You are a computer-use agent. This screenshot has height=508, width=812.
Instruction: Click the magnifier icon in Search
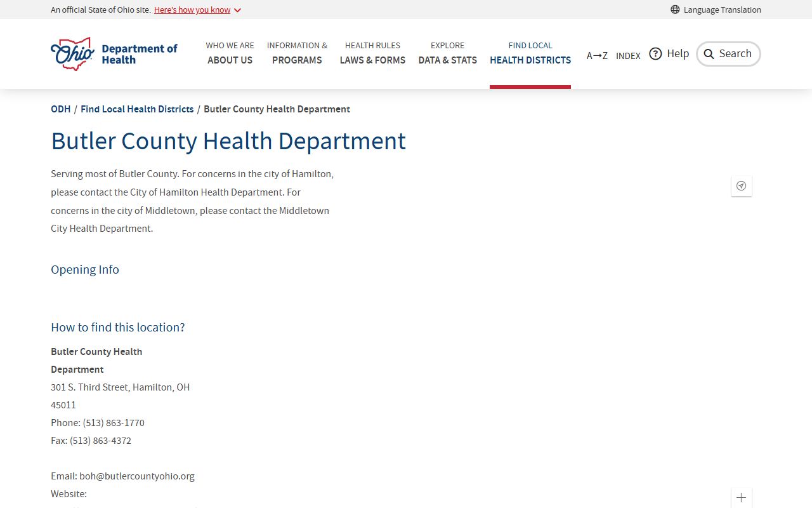709,54
